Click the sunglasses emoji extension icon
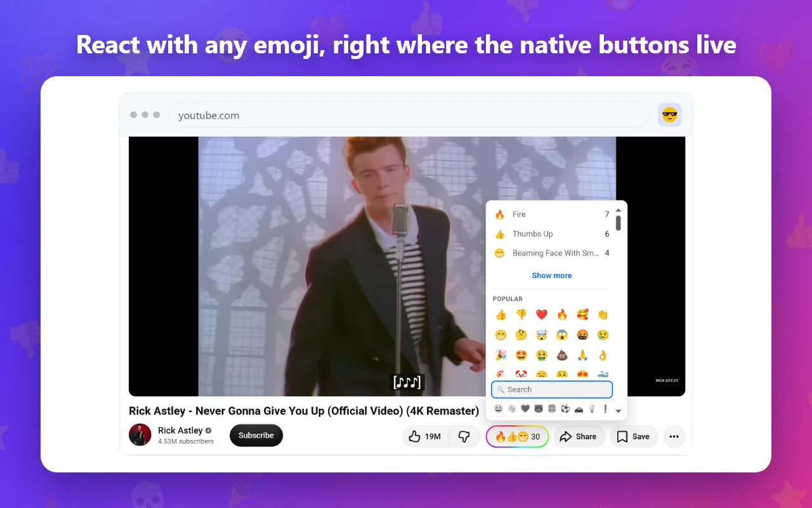The height and width of the screenshot is (508, 812). click(x=669, y=115)
